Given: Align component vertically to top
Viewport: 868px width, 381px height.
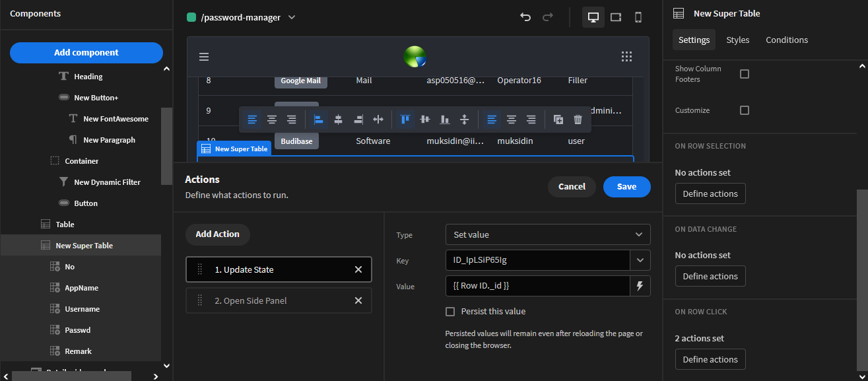Looking at the screenshot, I should point(405,120).
